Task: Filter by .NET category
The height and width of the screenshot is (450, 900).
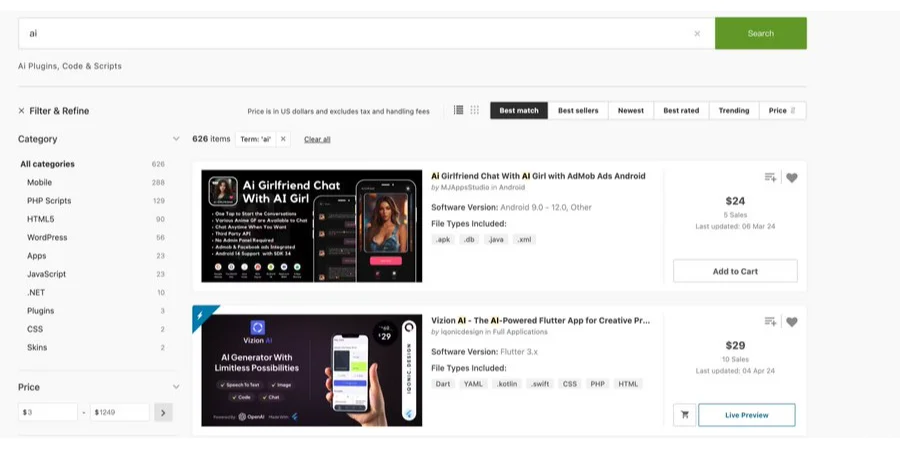Action: [36, 293]
